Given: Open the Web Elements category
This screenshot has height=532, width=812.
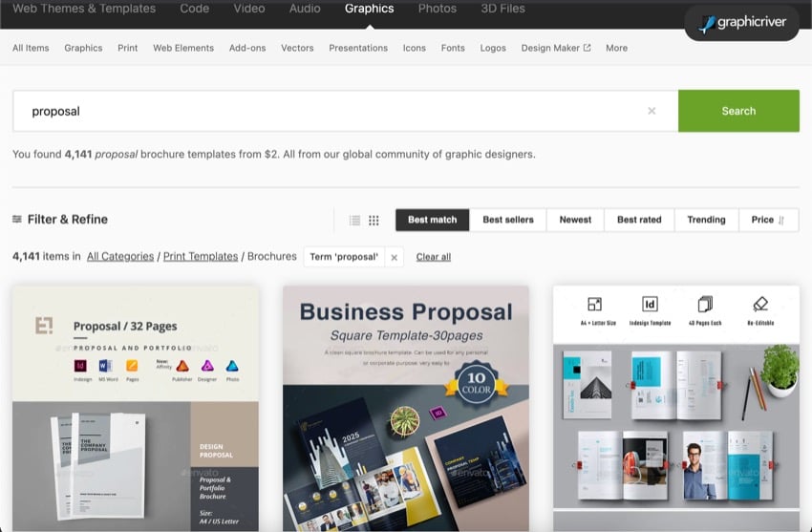Looking at the screenshot, I should 183,48.
